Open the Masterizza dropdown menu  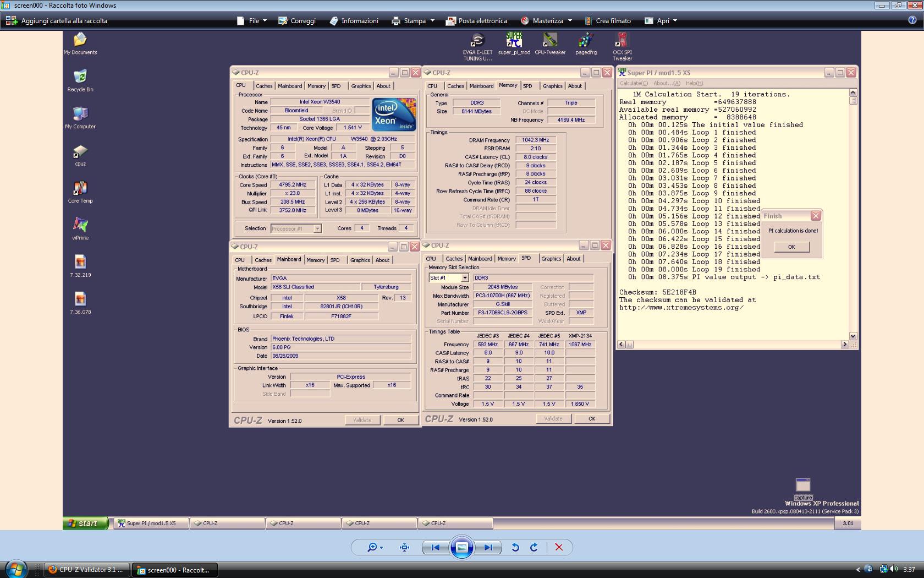point(546,21)
